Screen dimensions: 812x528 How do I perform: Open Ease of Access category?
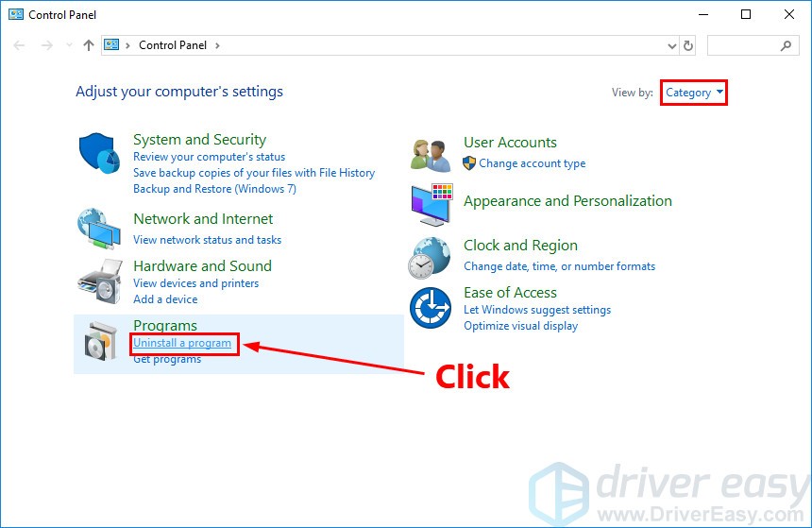coord(510,293)
